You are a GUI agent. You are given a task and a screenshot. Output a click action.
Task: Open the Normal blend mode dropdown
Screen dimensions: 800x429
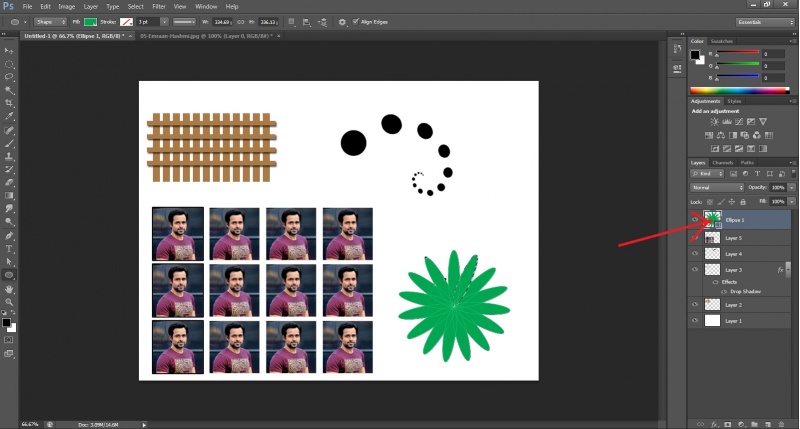pos(717,187)
